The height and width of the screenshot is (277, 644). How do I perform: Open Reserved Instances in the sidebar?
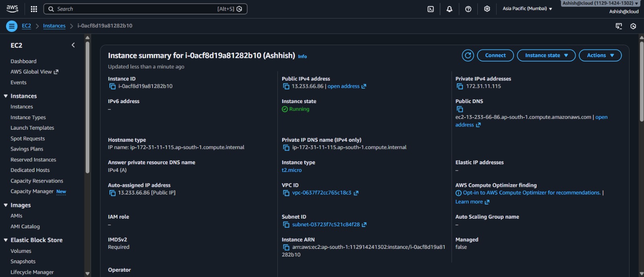click(x=33, y=160)
